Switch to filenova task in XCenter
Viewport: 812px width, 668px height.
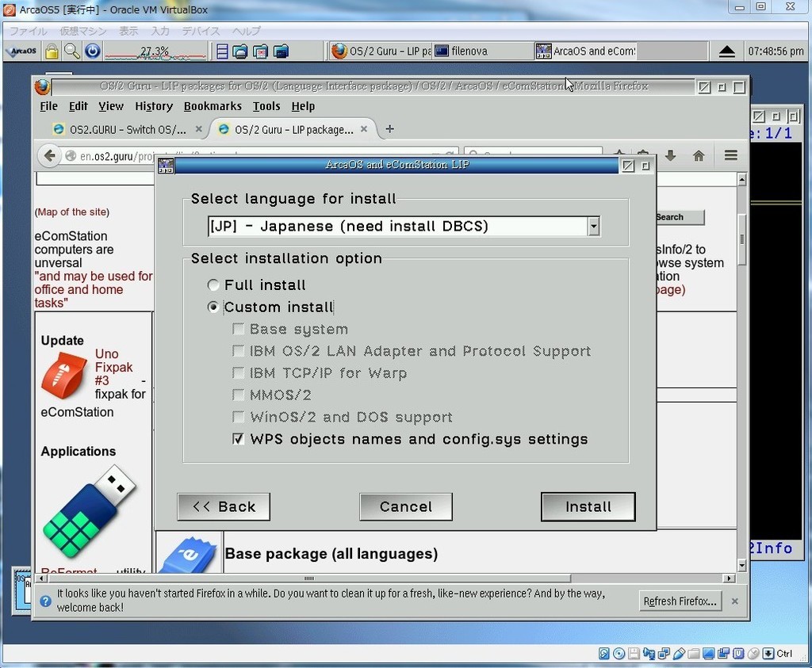click(x=481, y=52)
